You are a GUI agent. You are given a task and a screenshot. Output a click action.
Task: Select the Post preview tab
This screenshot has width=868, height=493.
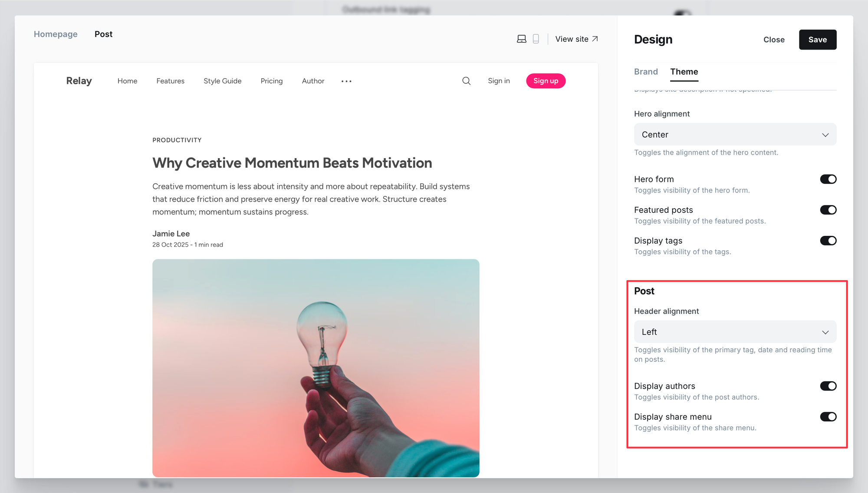pos(103,34)
